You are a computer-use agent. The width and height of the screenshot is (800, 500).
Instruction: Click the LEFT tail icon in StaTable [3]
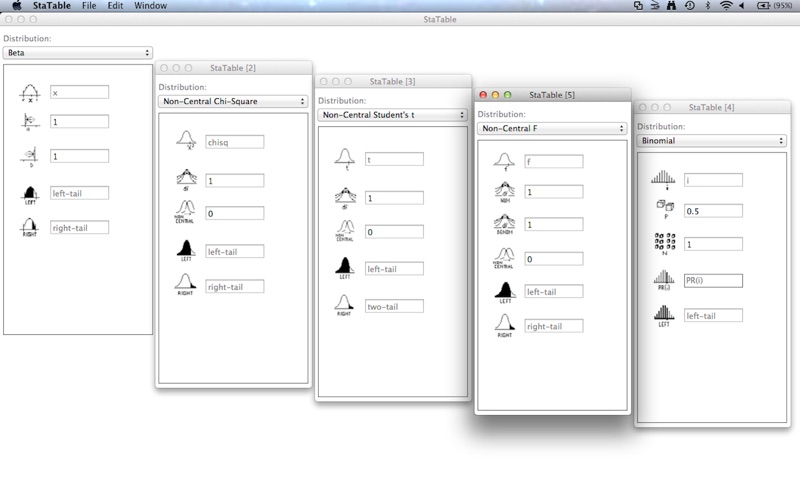coord(345,268)
